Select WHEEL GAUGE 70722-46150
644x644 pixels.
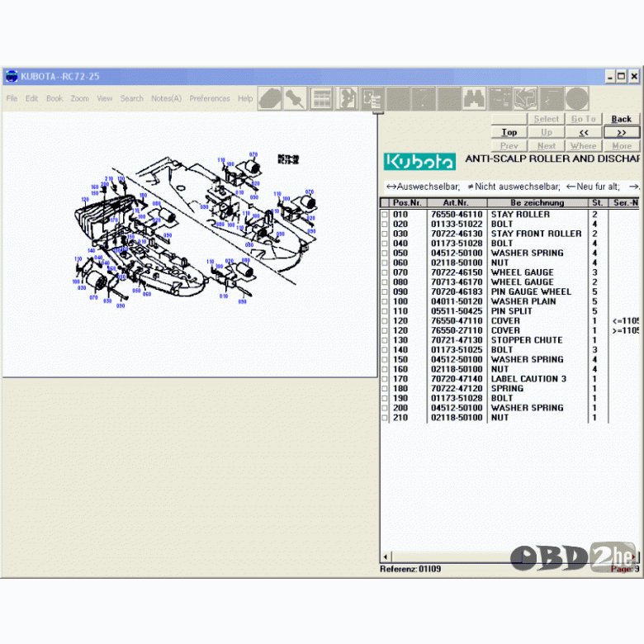[523, 272]
